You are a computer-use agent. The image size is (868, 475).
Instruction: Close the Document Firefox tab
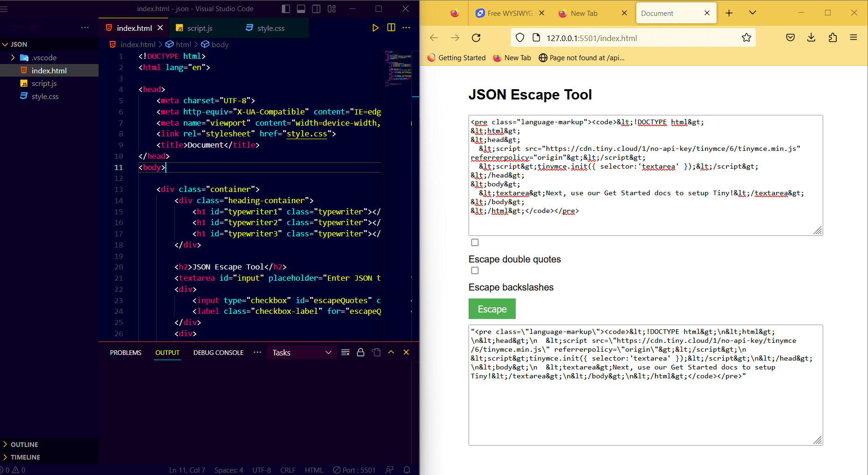pyautogui.click(x=707, y=13)
